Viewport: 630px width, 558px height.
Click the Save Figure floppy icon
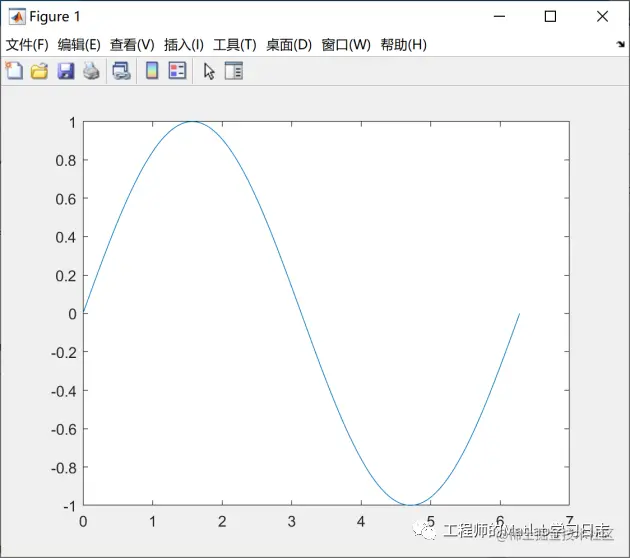(65, 71)
